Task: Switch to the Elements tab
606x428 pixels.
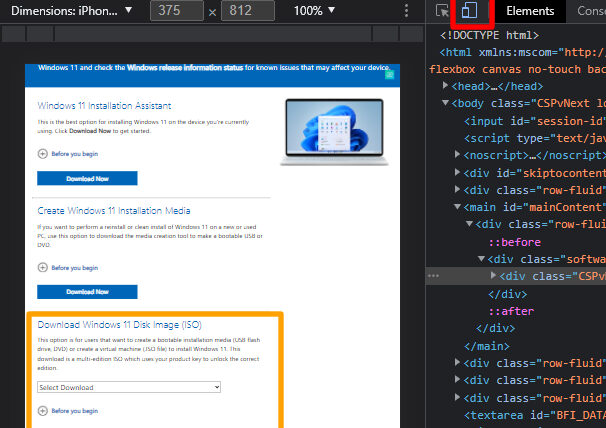Action: pyautogui.click(x=530, y=11)
